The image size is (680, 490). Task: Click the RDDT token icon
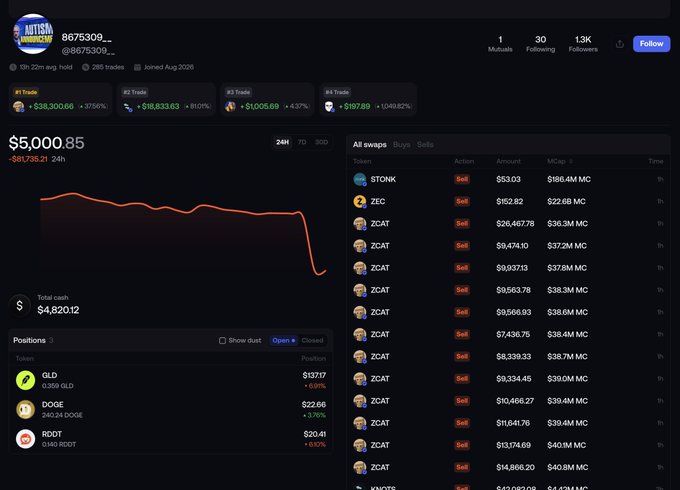pyautogui.click(x=26, y=439)
